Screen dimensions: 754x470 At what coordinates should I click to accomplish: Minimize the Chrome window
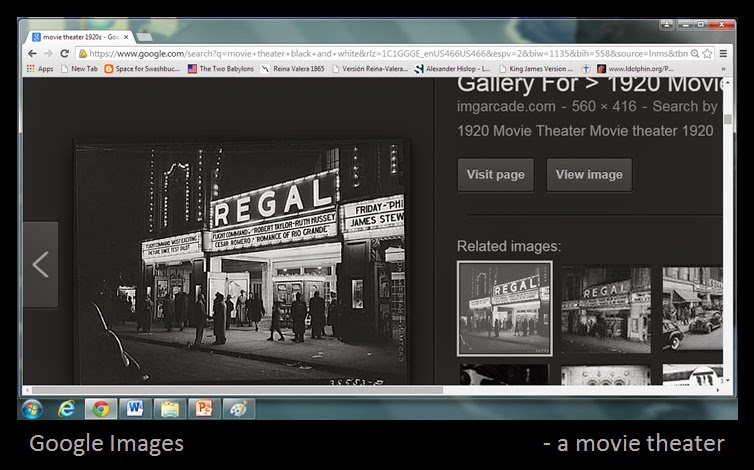coord(685,25)
